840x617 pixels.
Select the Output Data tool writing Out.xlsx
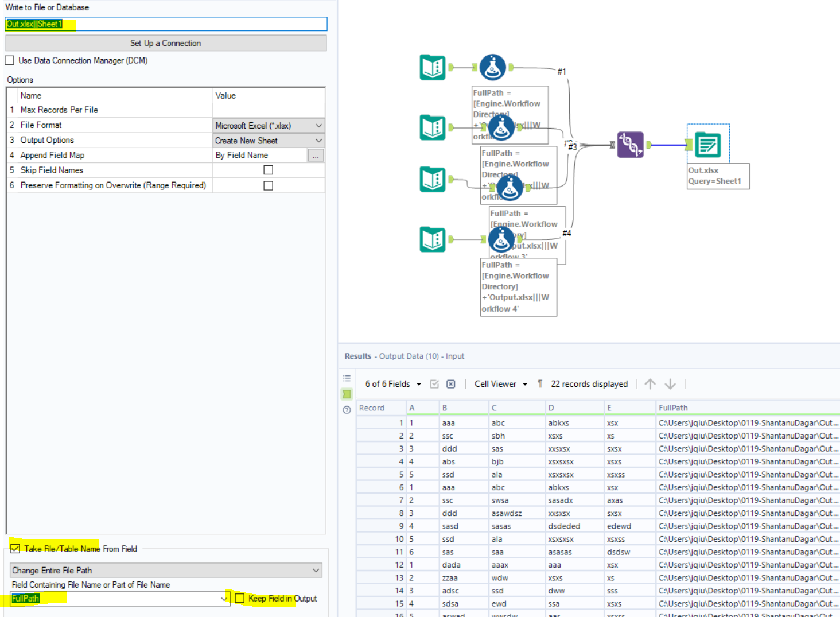(x=707, y=145)
